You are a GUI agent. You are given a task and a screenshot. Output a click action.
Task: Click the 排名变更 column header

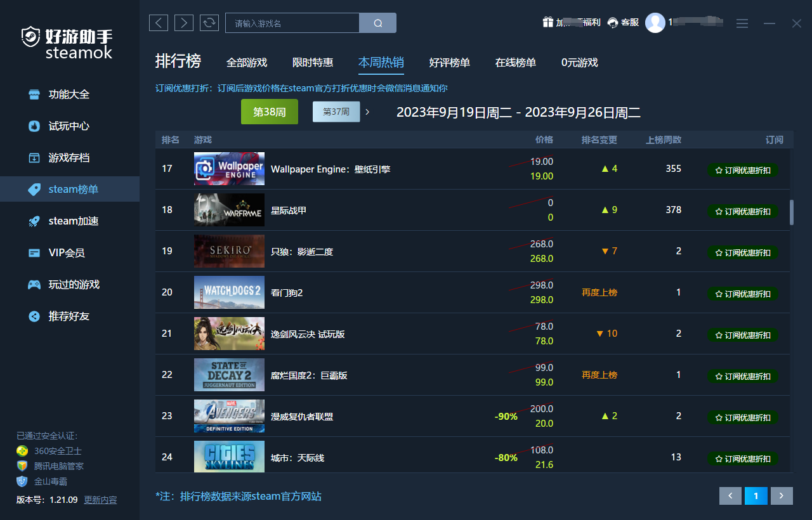[x=599, y=140]
